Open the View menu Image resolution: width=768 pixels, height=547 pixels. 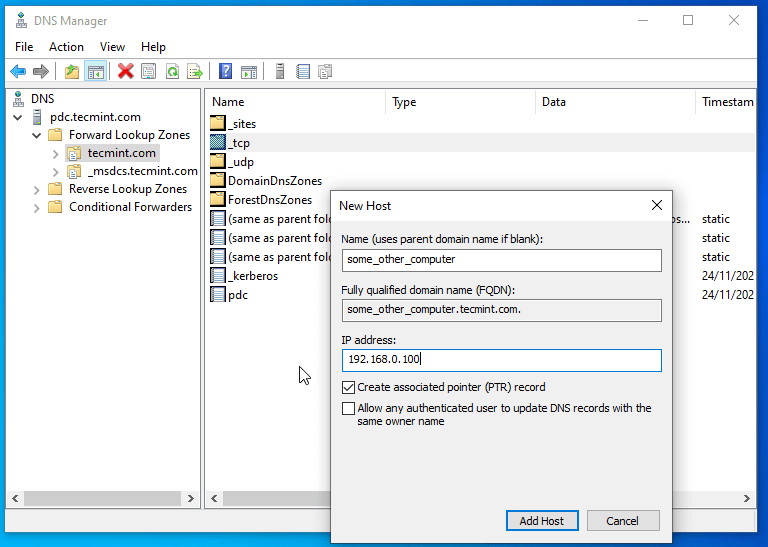[112, 46]
